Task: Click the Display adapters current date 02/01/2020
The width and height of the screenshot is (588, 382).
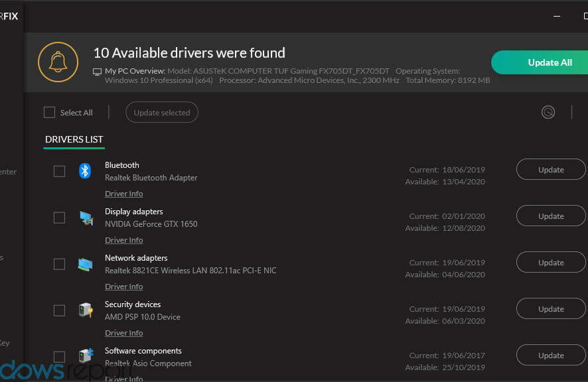Action: 463,216
